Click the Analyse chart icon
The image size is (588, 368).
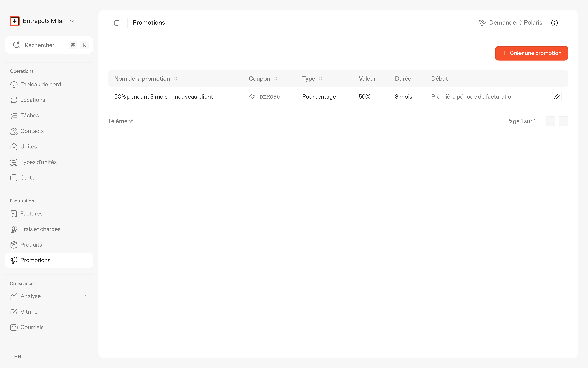click(14, 296)
